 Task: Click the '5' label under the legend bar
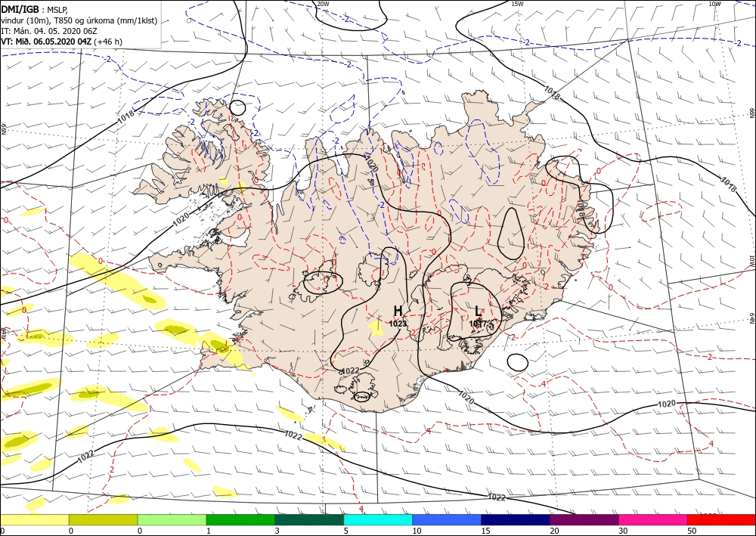[345, 531]
